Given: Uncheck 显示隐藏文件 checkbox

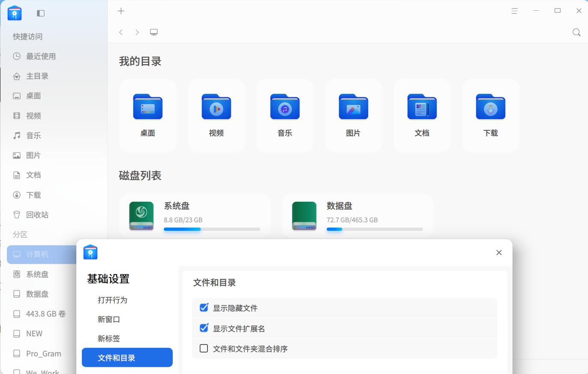Looking at the screenshot, I should (204, 308).
